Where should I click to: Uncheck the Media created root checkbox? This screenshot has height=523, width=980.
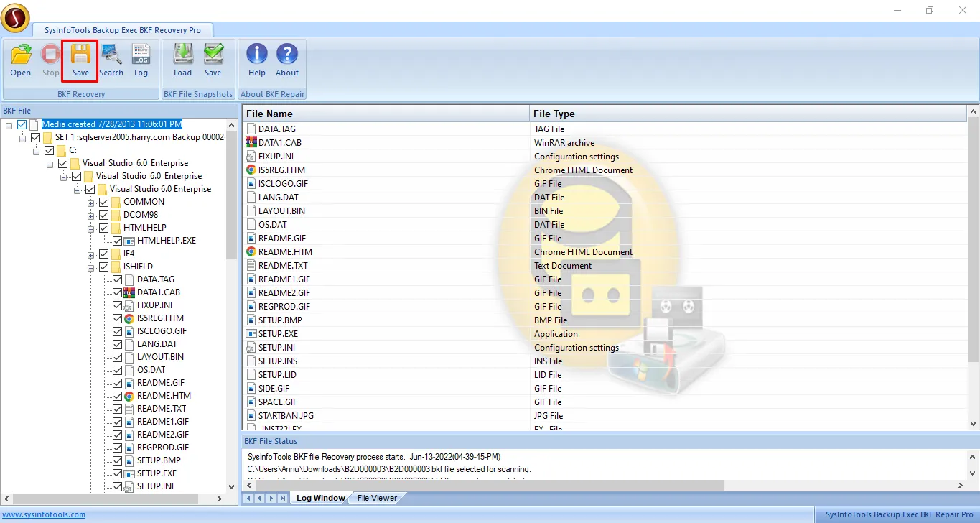click(22, 124)
